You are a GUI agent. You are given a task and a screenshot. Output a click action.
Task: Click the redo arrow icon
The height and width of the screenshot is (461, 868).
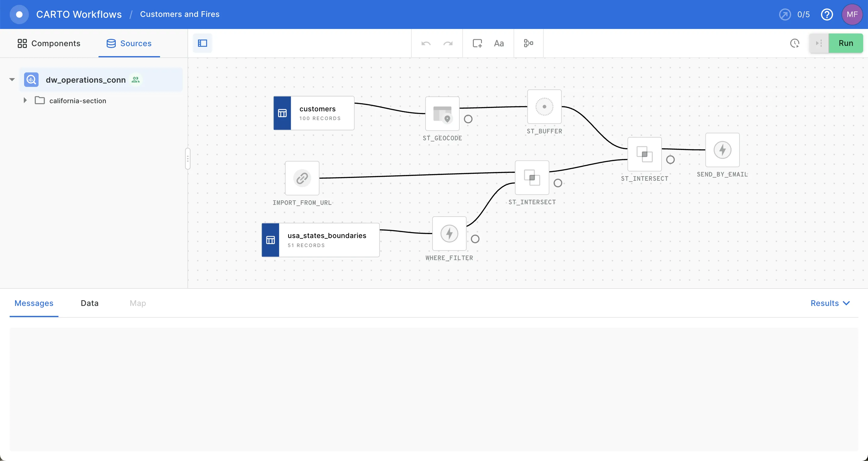point(448,43)
